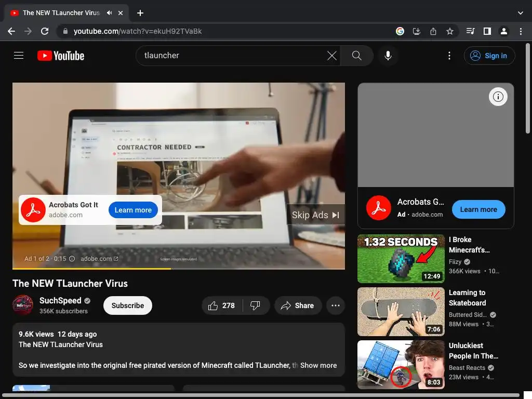Viewport: 532px width, 399px height.
Task: Click Fiizy channel name
Action: (455, 262)
